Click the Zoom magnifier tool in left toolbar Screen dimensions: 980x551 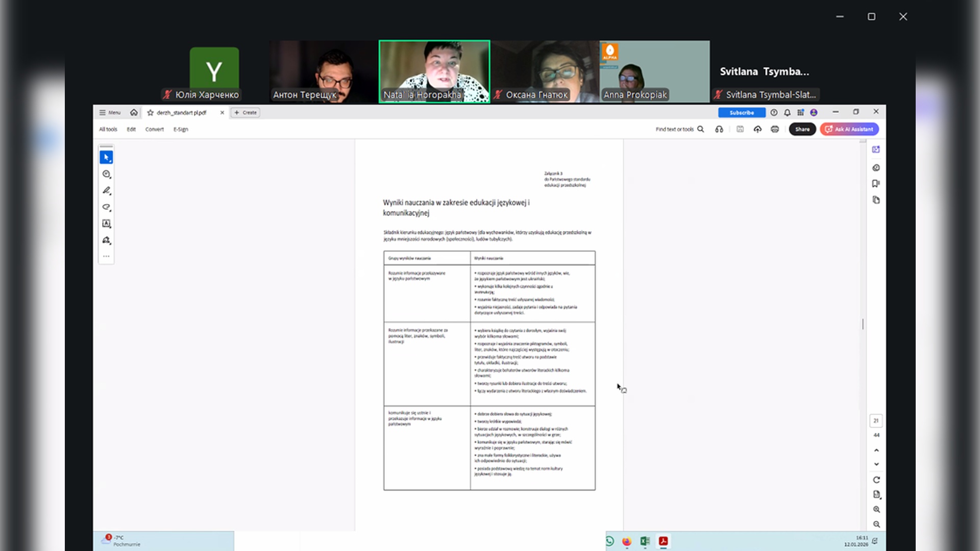pos(106,174)
